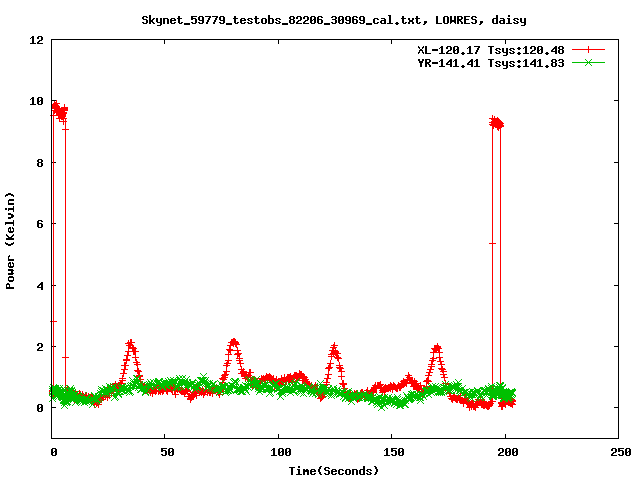Image resolution: width=640 pixels, height=480 pixels.
Task: Click the plot title Skynet_59779_testobs_82206_30969_cal.txt
Action: tap(334, 20)
